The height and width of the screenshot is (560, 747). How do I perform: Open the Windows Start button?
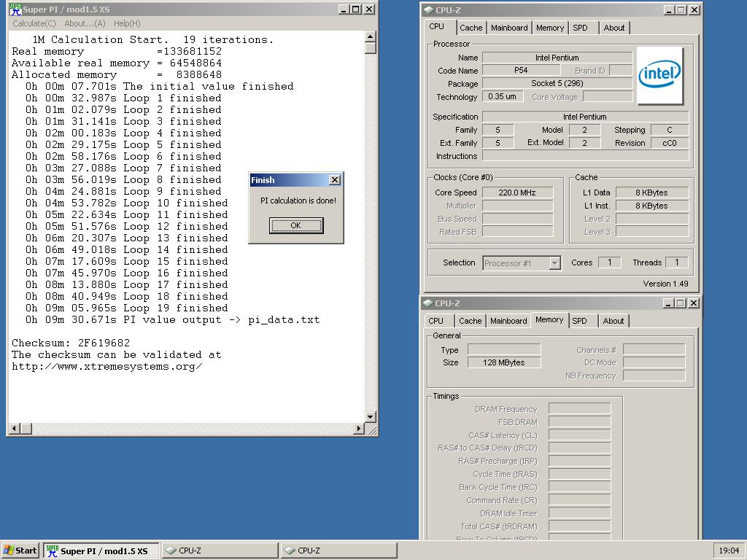[20, 551]
